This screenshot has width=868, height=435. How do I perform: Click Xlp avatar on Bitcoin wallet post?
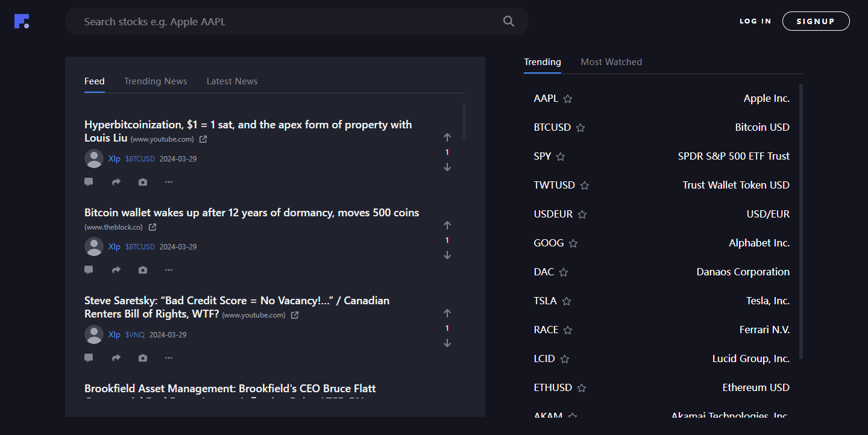click(x=94, y=246)
